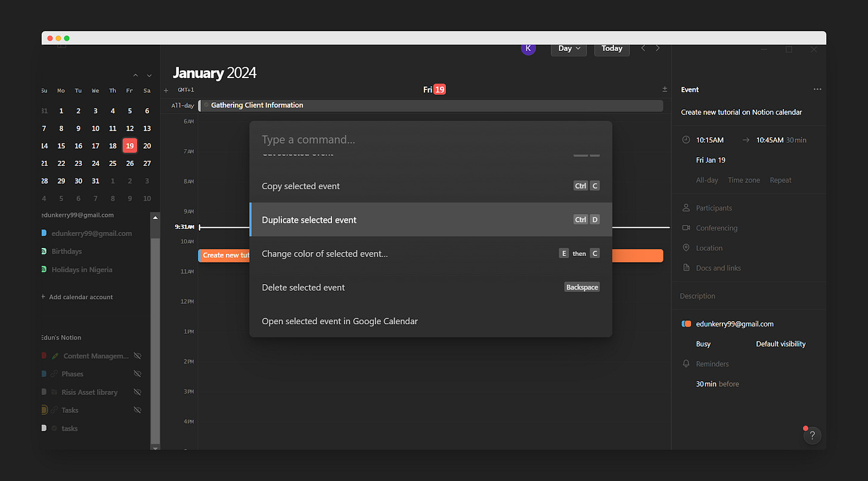The image size is (868, 481).
Task: Show the hidden Risis Asset library database
Action: (137, 392)
